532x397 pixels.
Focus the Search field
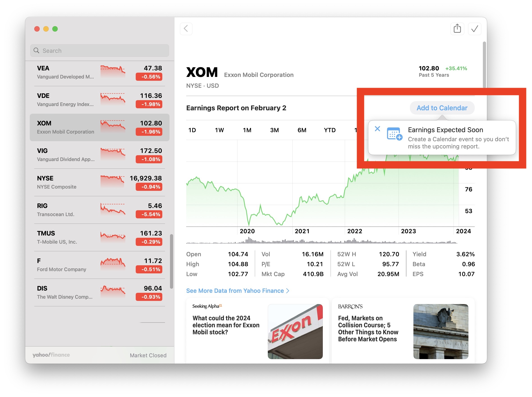tap(99, 51)
